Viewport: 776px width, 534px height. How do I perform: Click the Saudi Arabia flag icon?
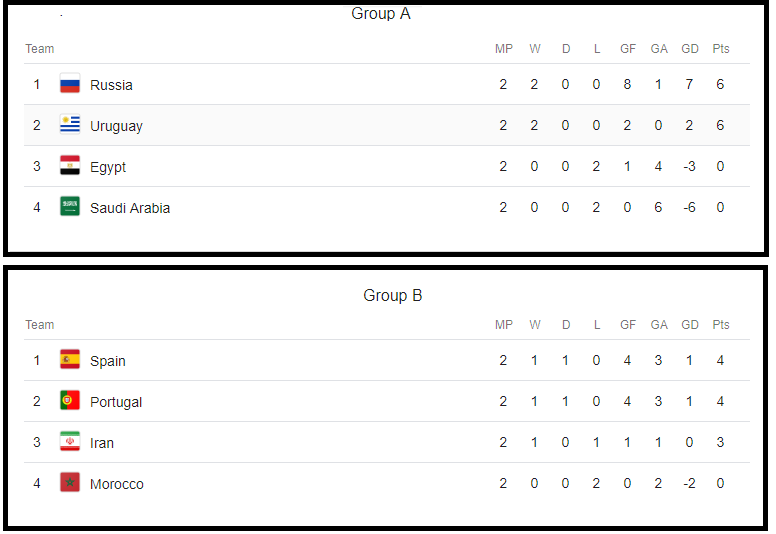(70, 207)
